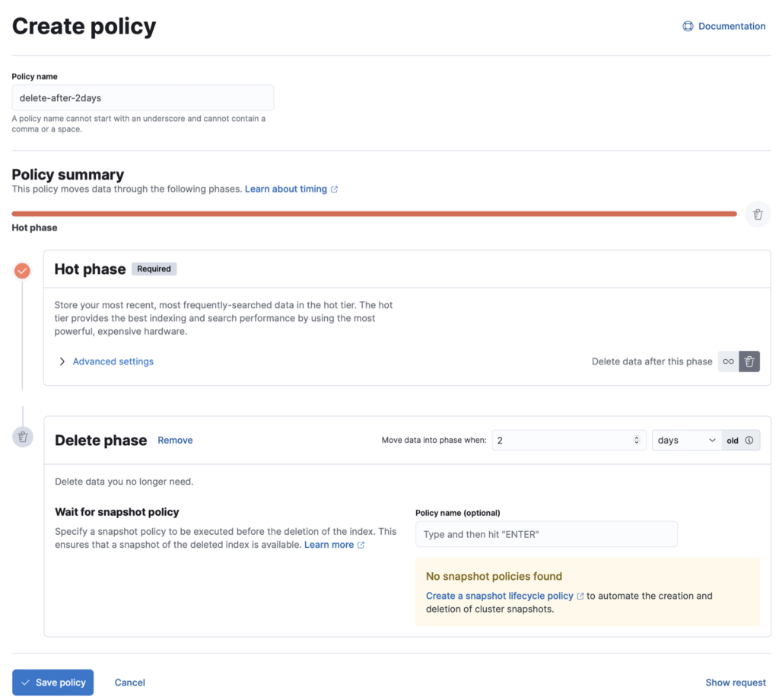Click the trash icon next to Delete data after this phase

[749, 361]
